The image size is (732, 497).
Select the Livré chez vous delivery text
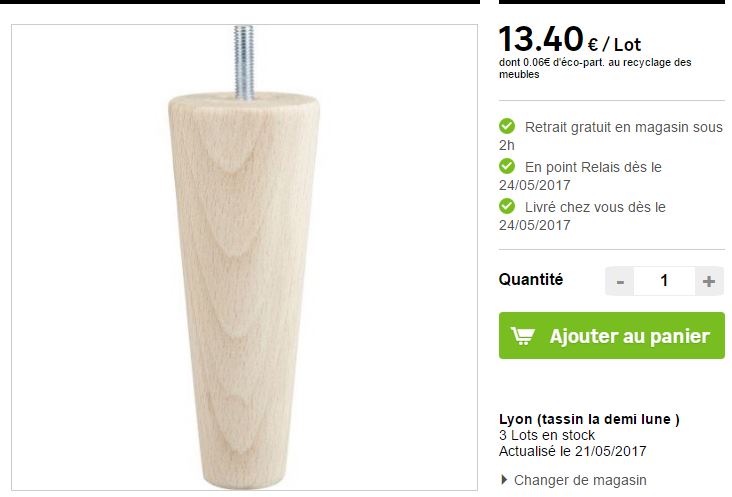(x=582, y=216)
